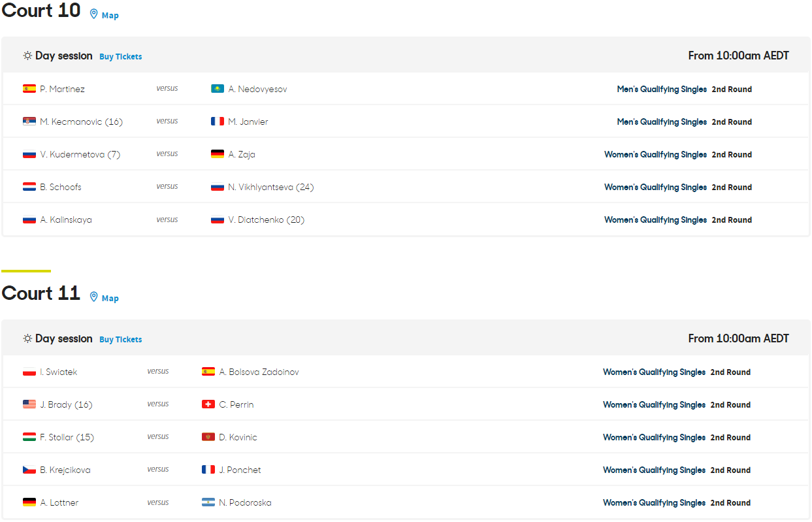
Task: Open the N. Vikhlyantseva (24) player name
Action: tap(270, 187)
